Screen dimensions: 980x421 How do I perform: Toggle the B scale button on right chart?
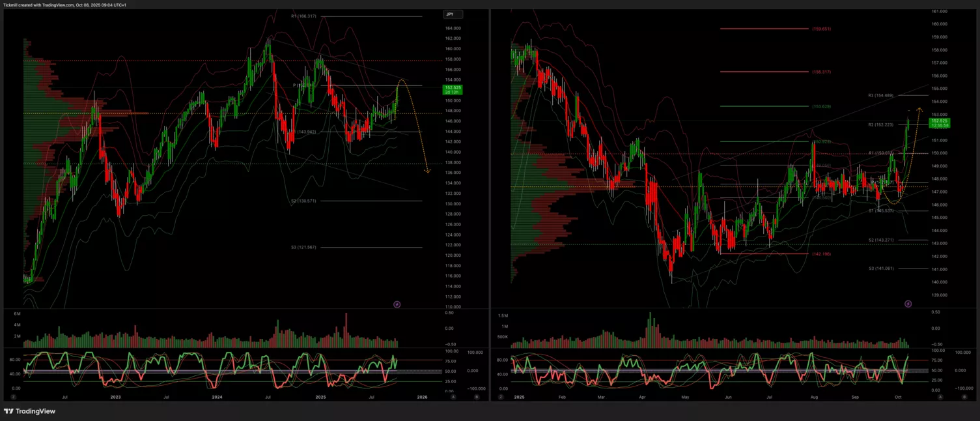[965, 396]
